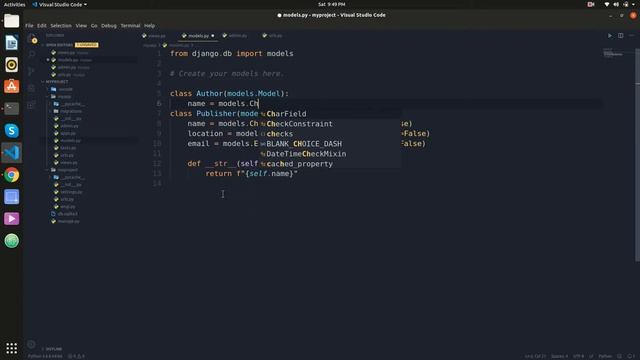Open the Help menu
The height and width of the screenshot is (360, 640).
(149, 25)
